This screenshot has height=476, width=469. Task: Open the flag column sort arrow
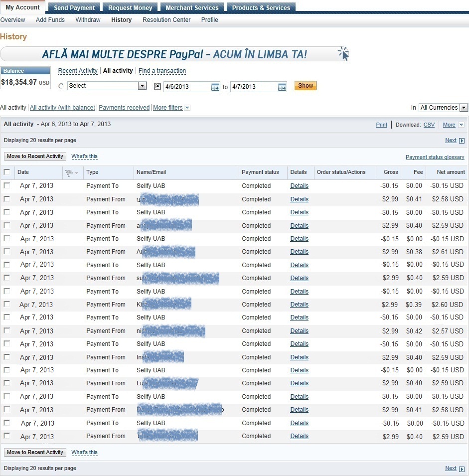76,173
